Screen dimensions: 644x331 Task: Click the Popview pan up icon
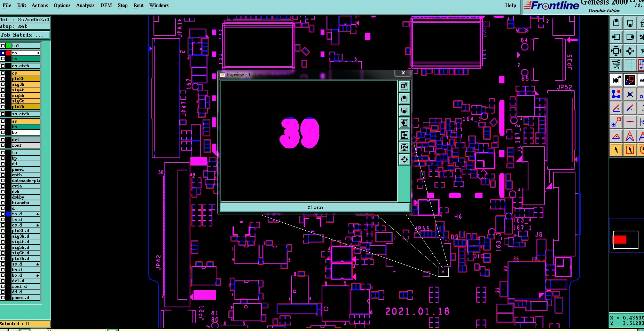click(404, 98)
